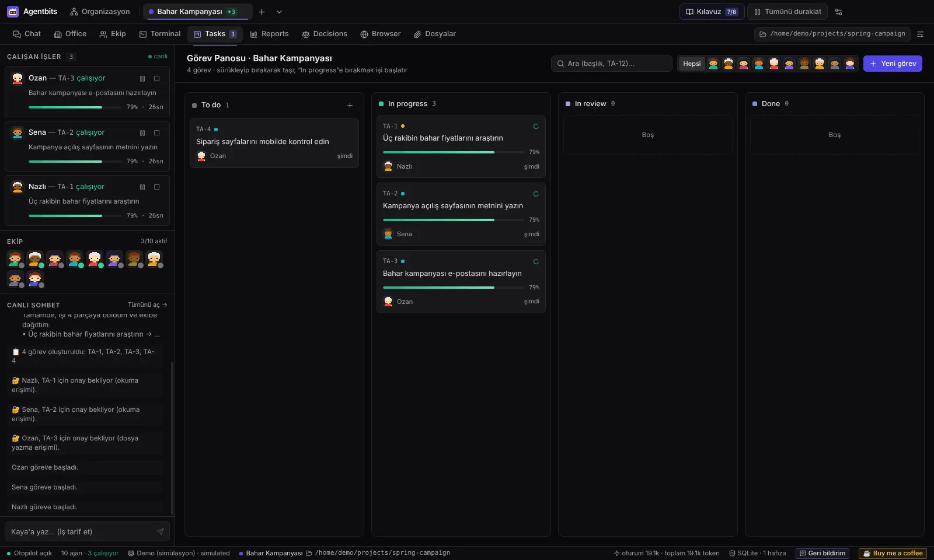This screenshot has width=934, height=560.
Task: Expand the project tabs chevron dropdown
Action: (x=279, y=12)
